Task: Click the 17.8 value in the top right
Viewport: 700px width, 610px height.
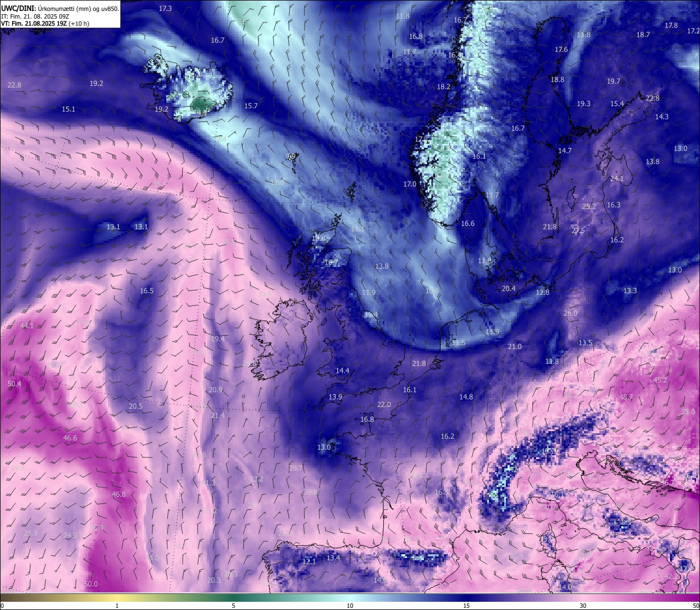Action: pos(671,26)
